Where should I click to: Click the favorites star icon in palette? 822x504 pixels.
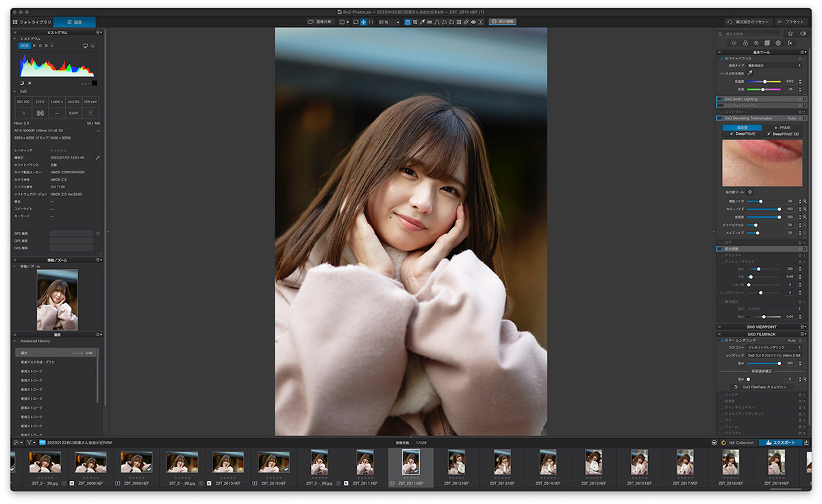790,34
